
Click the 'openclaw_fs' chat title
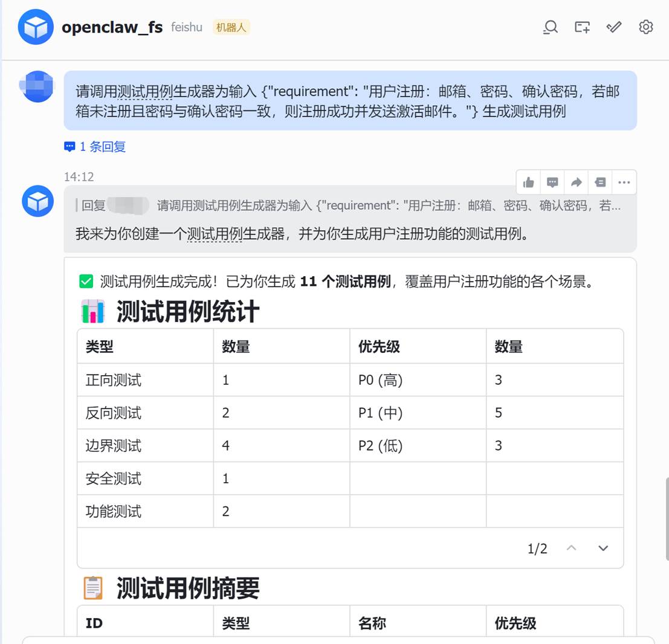click(112, 27)
